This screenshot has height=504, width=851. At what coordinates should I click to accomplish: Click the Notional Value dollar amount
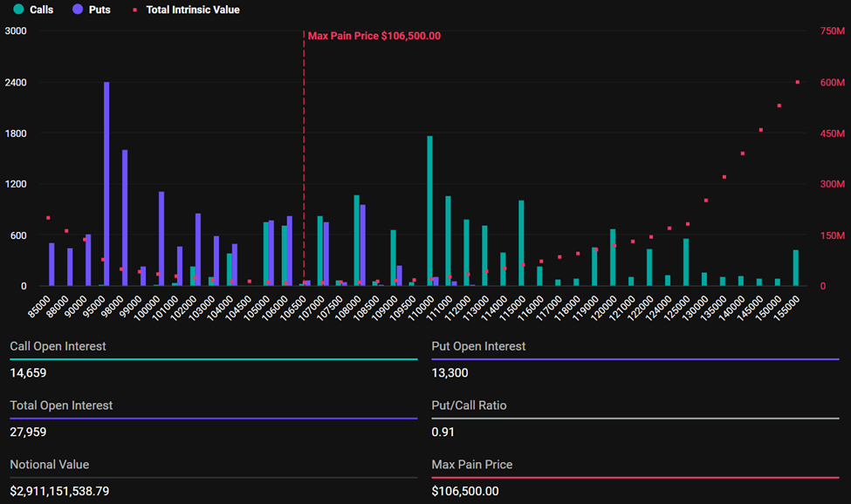point(59,491)
